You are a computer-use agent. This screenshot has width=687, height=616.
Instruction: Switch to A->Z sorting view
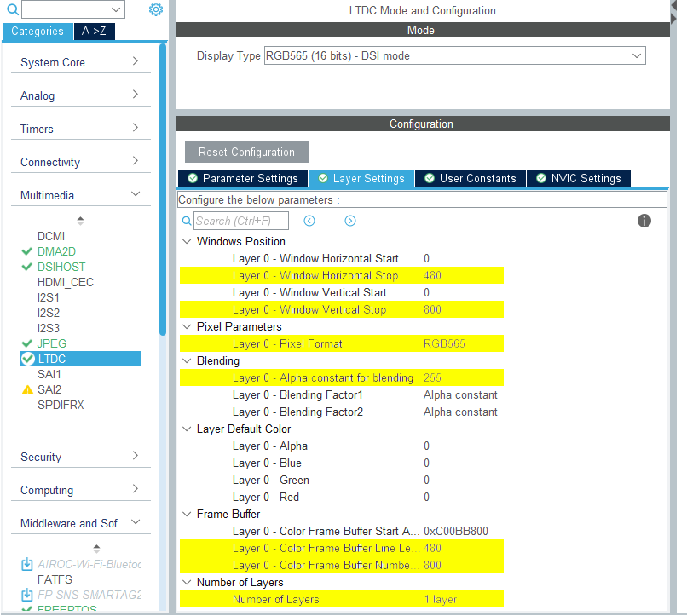(x=94, y=32)
